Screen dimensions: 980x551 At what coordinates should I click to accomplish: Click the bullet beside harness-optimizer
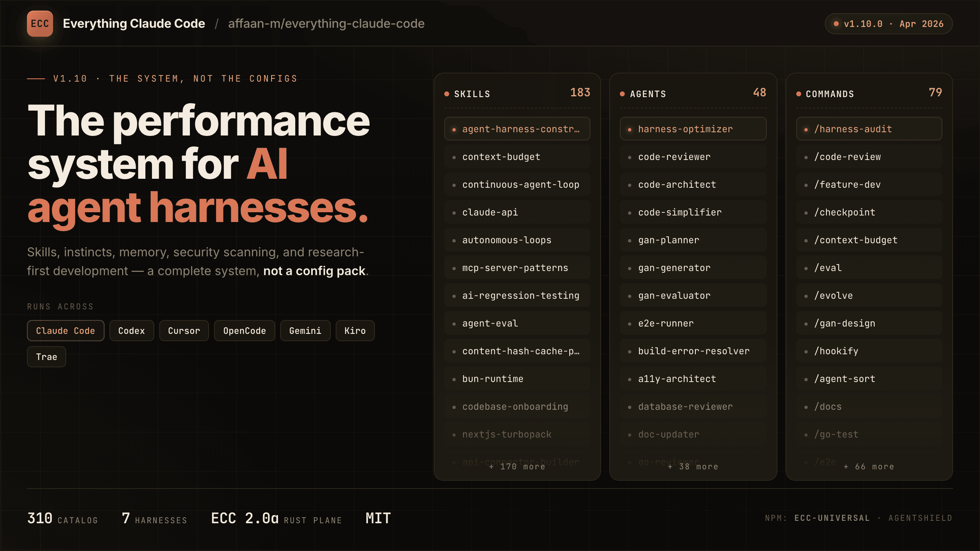pyautogui.click(x=629, y=129)
